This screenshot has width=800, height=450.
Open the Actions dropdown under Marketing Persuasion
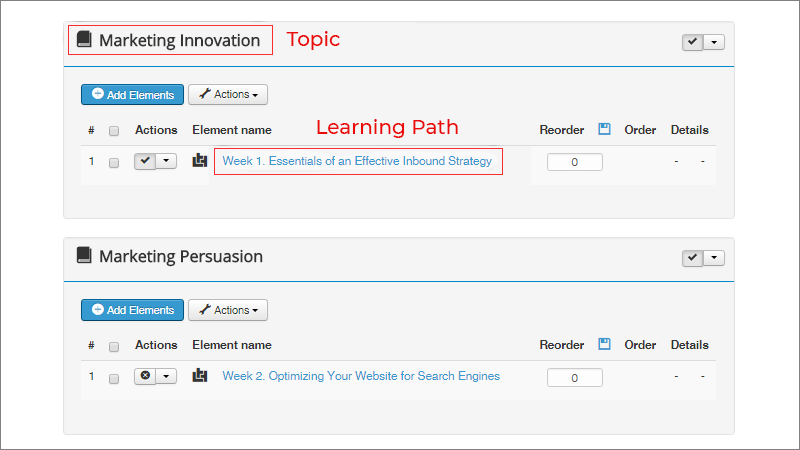(x=228, y=310)
